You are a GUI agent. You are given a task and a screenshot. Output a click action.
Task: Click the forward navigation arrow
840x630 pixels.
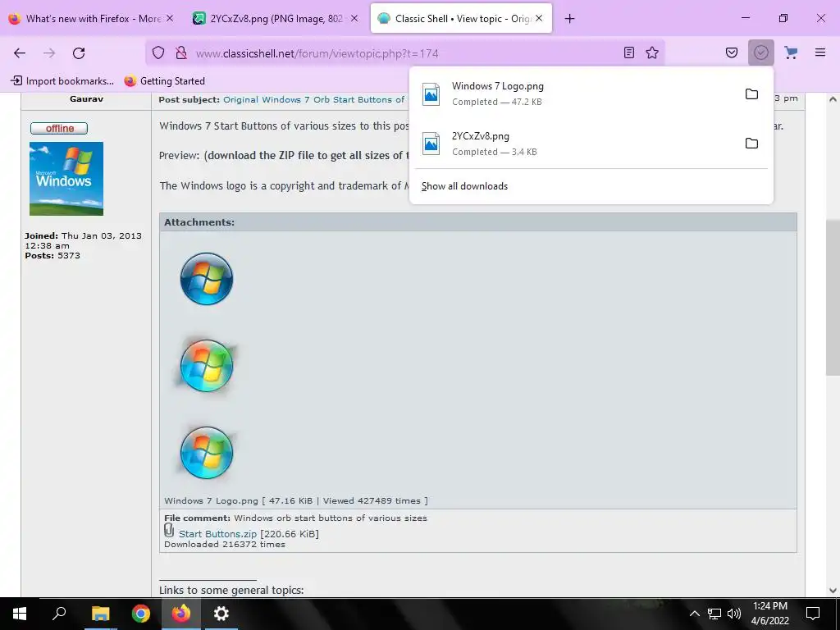coord(49,53)
